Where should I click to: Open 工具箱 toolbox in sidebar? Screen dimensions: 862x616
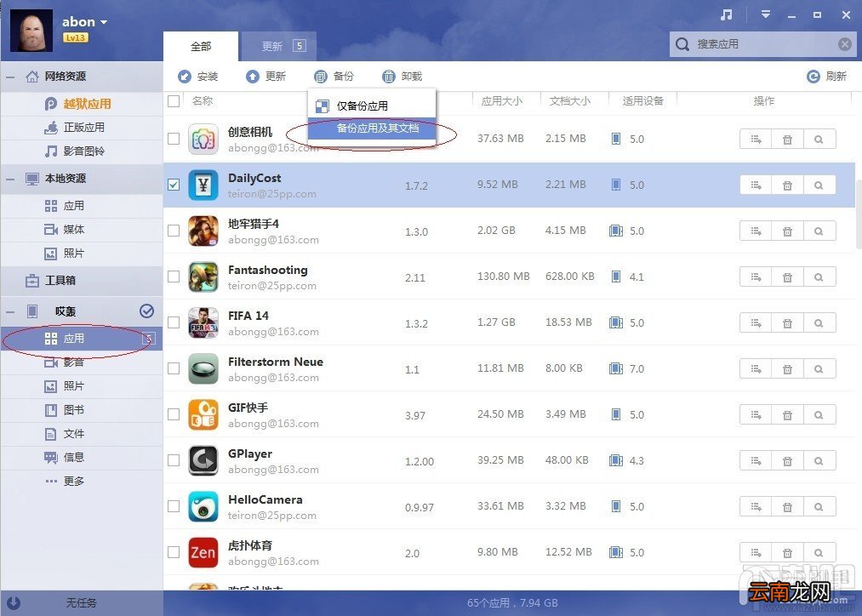point(82,281)
